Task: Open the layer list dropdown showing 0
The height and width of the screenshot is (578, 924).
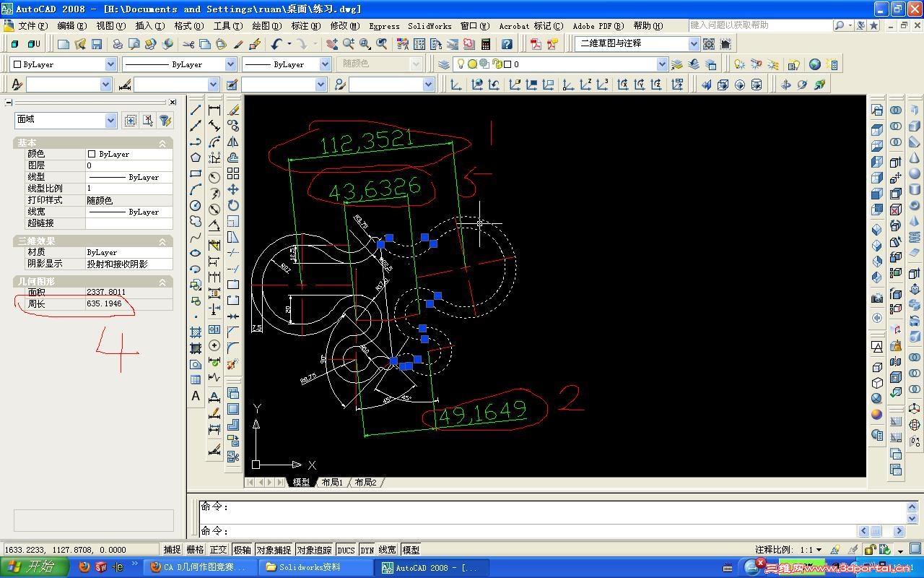Action: coord(662,64)
